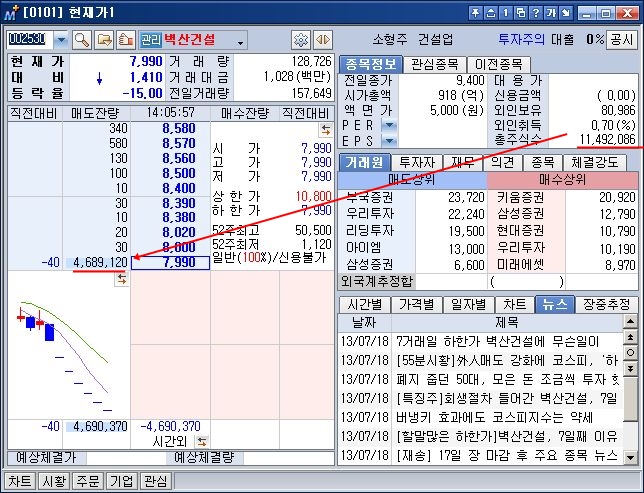Click the 관심 button in bottom bar
This screenshot has height=493, width=644.
click(155, 481)
